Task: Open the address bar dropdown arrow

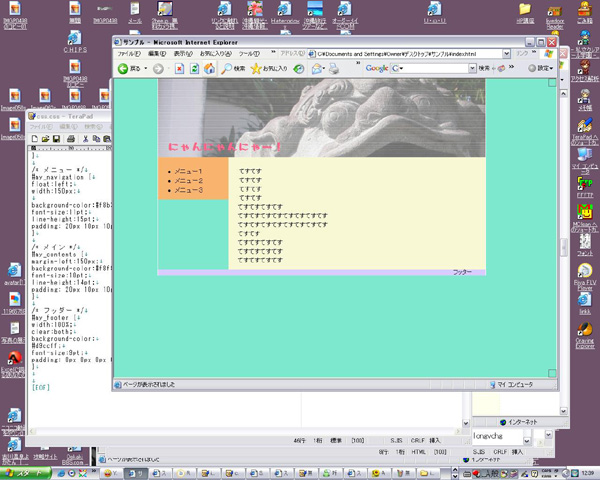Action: [x=506, y=54]
